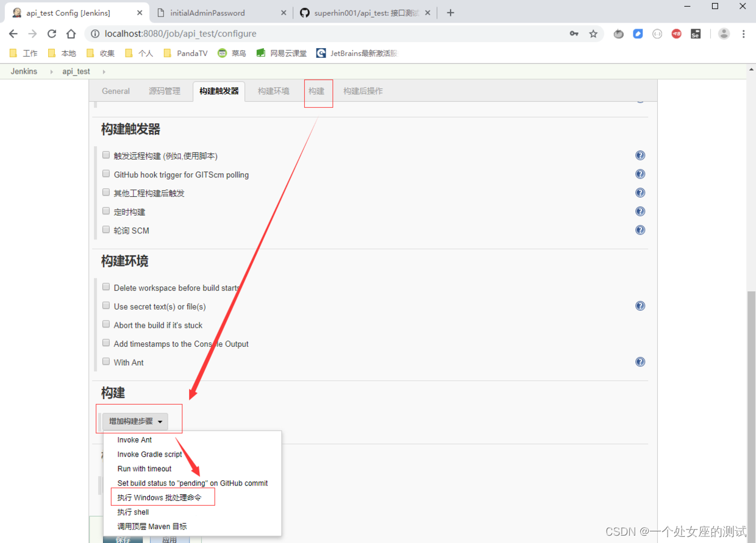Open the Chrome profile avatar
The image size is (756, 543).
click(x=724, y=34)
